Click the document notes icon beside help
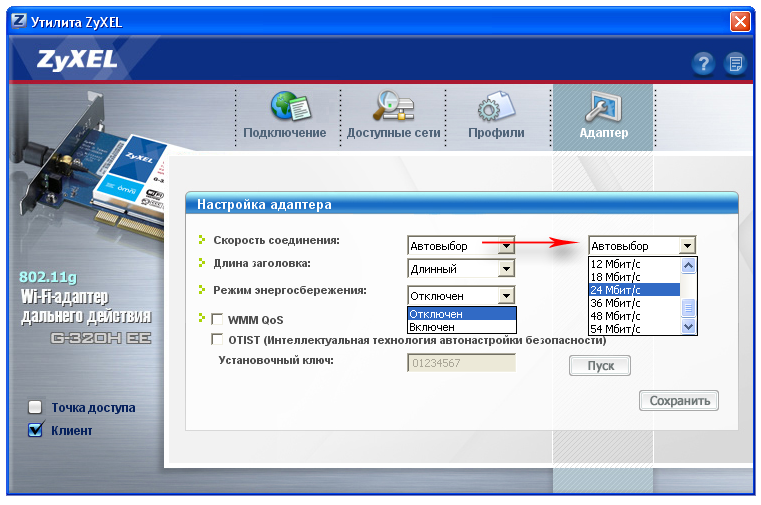This screenshot has height=505, width=761. click(x=736, y=64)
